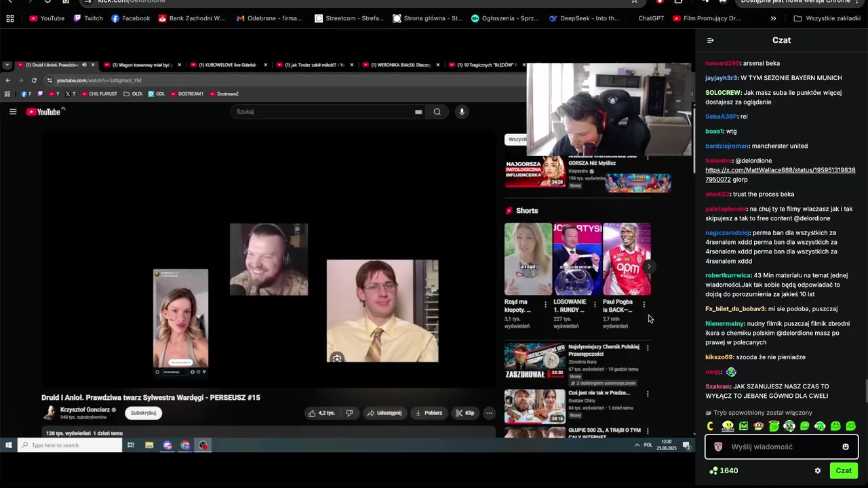Mute the Druid I Anioł tab audio icon

pos(84,65)
